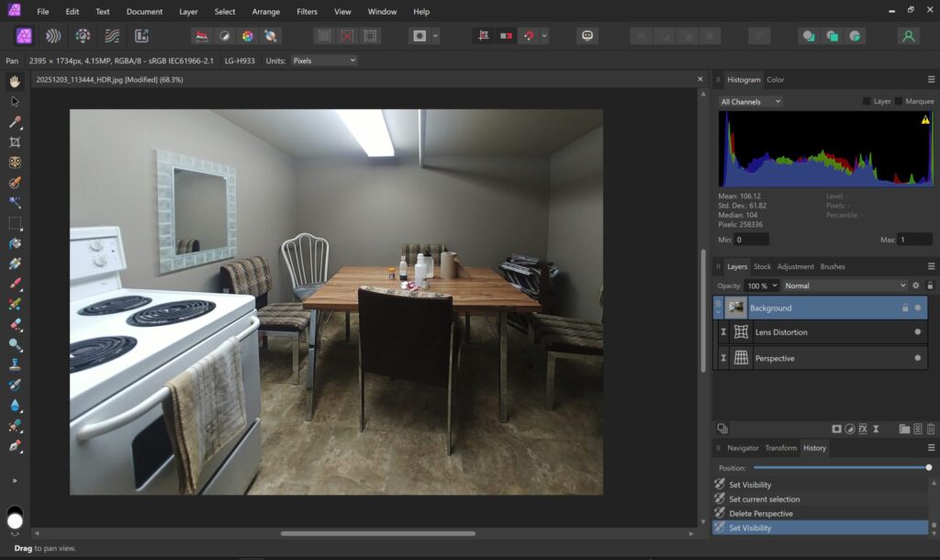Open the Filters menu
The height and width of the screenshot is (560, 940).
point(307,12)
